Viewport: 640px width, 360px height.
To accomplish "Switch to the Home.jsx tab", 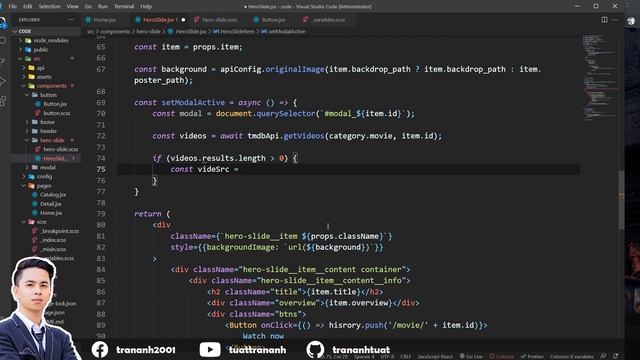I will tap(104, 20).
